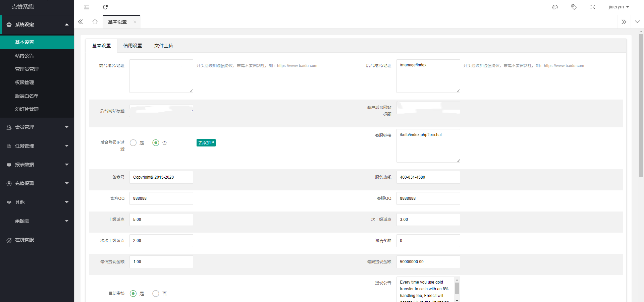
Task: Go to home tab icon
Action: pyautogui.click(x=95, y=22)
